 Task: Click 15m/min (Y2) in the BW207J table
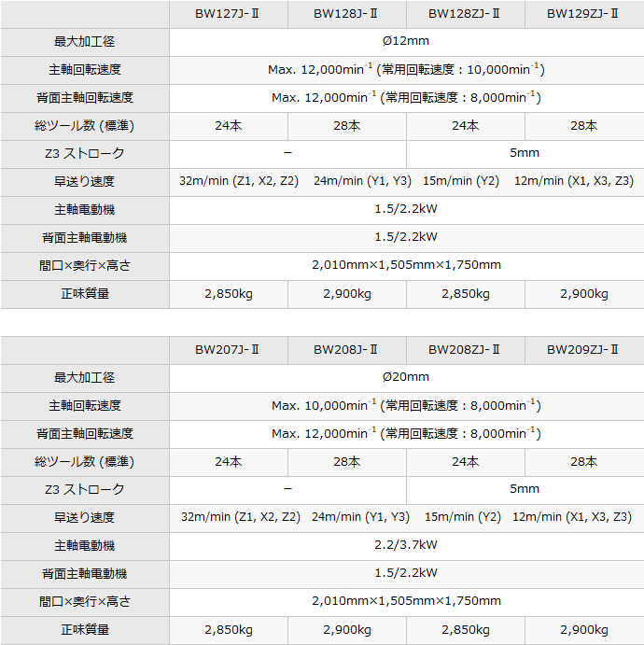pyautogui.click(x=463, y=517)
